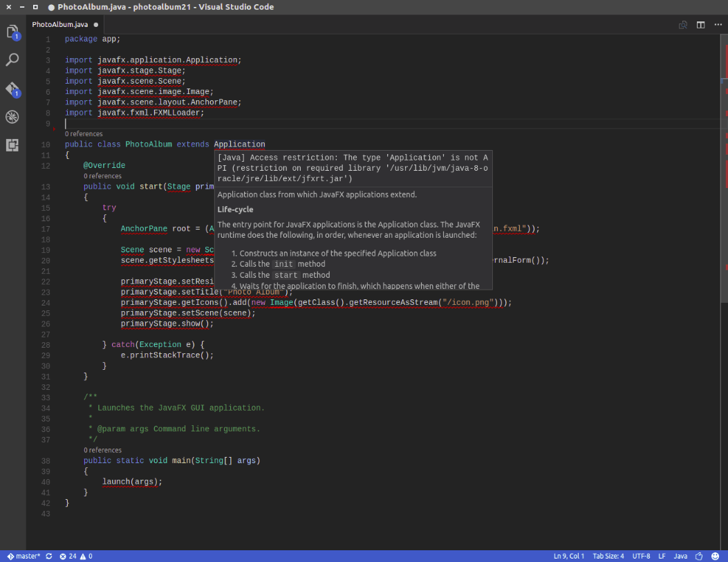
Task: Open the editor More Actions ellipsis menu
Action: (717, 24)
